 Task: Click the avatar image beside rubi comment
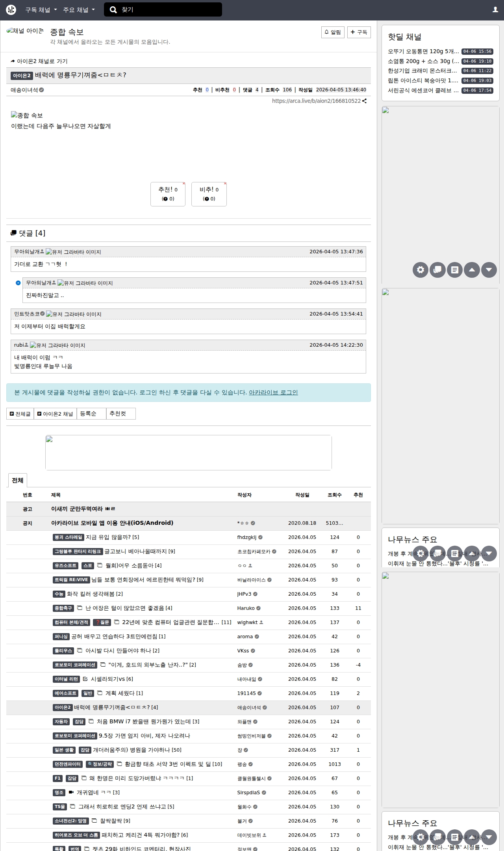58,346
